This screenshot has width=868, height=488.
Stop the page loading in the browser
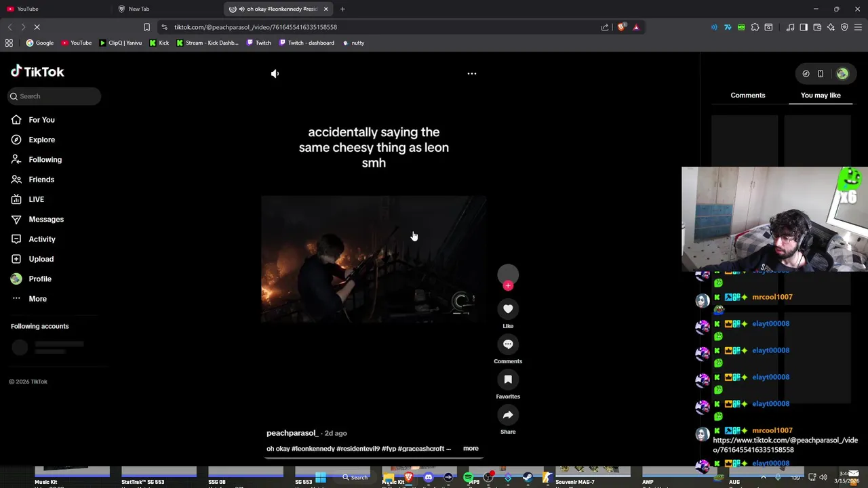(37, 27)
